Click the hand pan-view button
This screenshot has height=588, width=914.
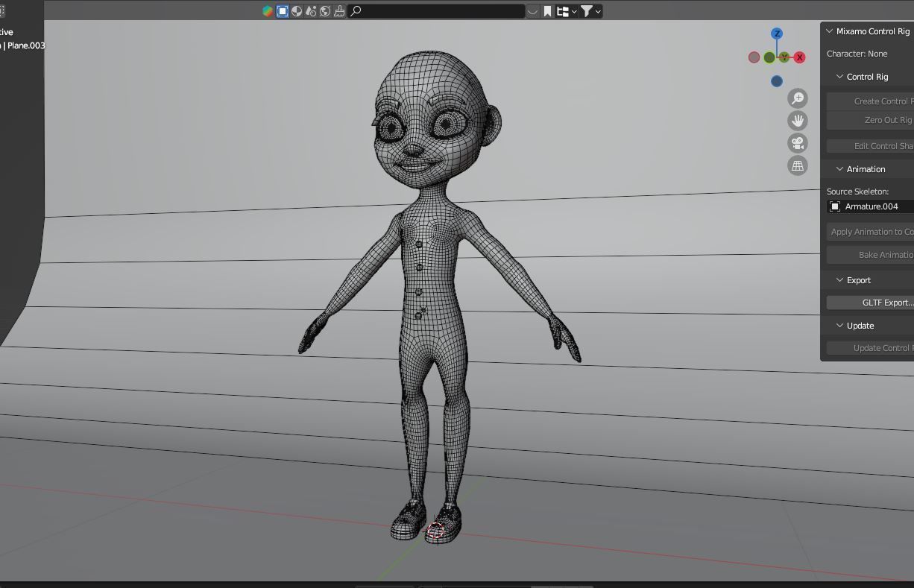(798, 121)
